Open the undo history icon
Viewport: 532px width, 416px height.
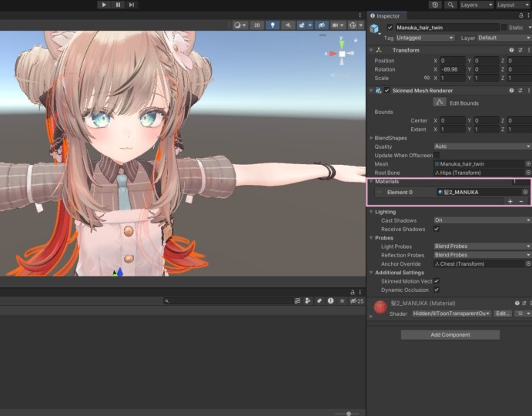coord(435,5)
